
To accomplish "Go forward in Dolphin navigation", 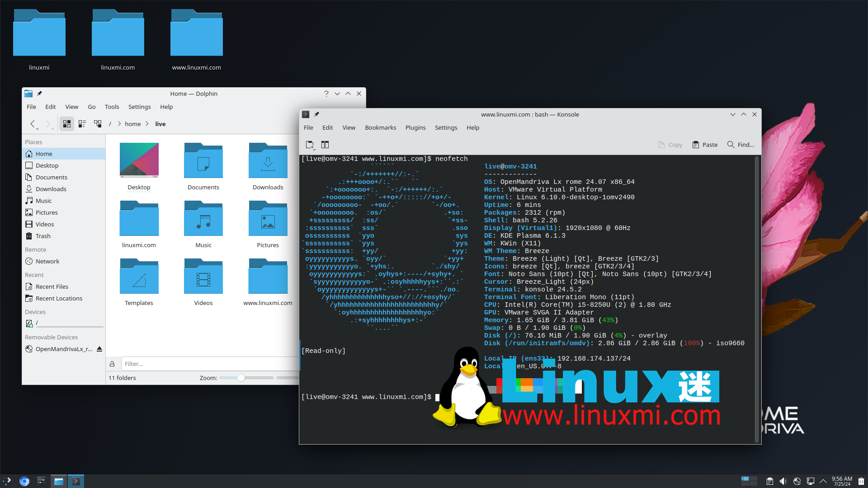I will coord(48,124).
